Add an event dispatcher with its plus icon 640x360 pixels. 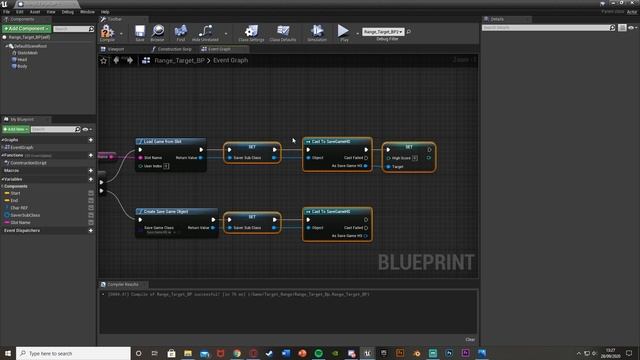click(91, 230)
